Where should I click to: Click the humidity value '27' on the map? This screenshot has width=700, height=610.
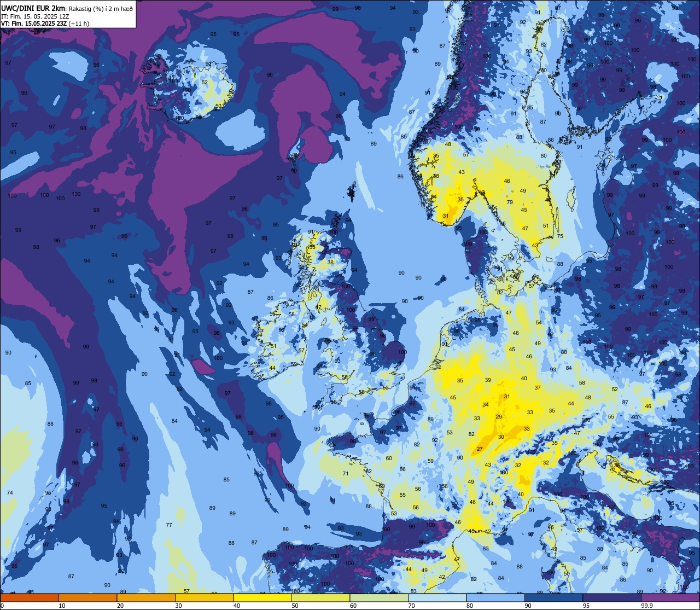click(480, 449)
